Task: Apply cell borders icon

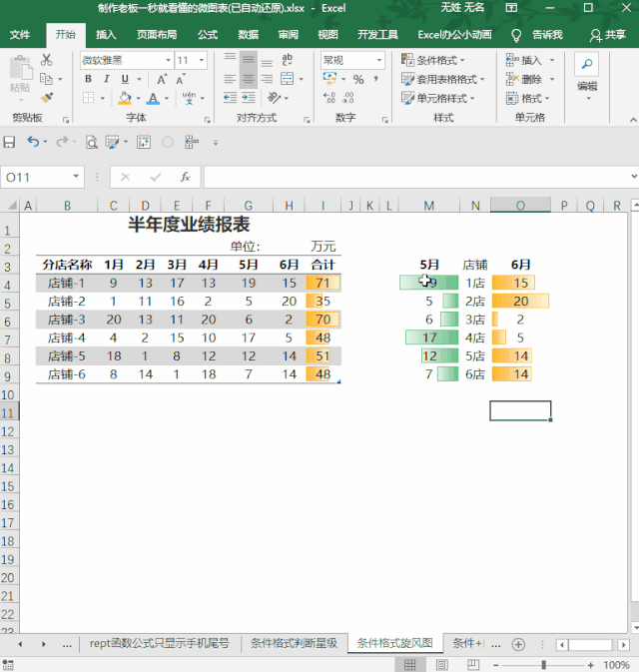Action: (x=88, y=98)
